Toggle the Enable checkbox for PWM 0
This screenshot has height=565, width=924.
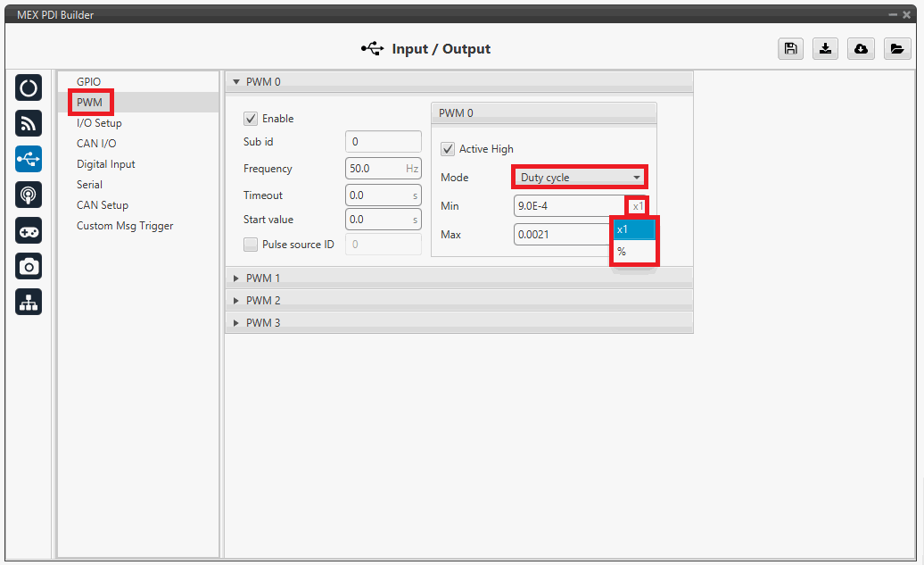click(251, 118)
